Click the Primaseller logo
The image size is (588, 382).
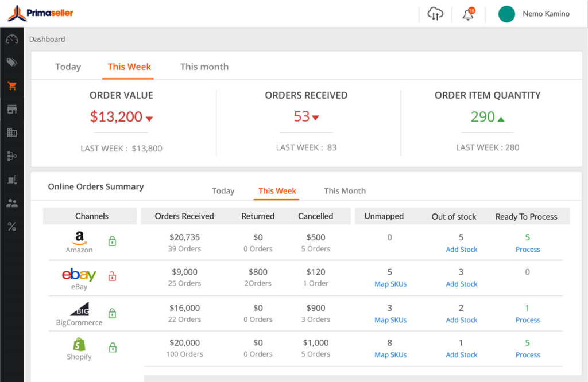tap(40, 11)
